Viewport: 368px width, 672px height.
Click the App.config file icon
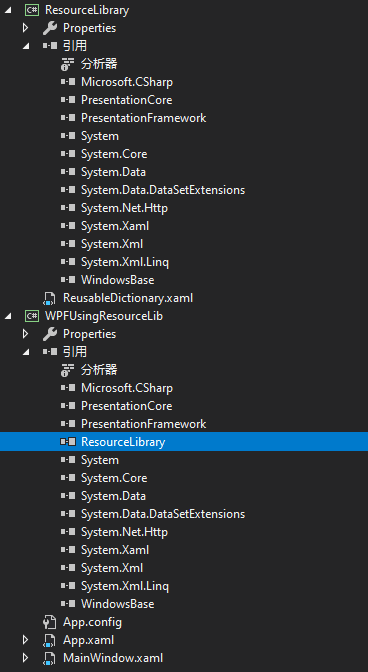50,622
